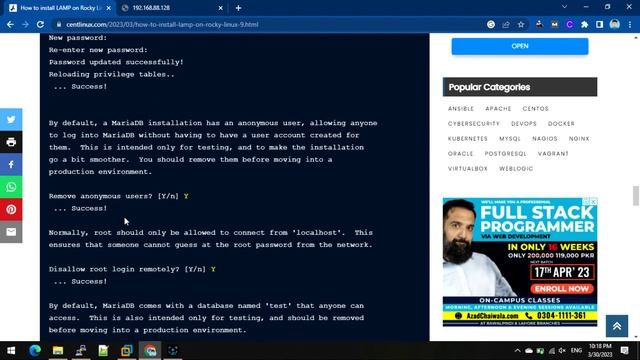Show hidden system tray icons
This screenshot has height=360, width=640.
(518, 351)
